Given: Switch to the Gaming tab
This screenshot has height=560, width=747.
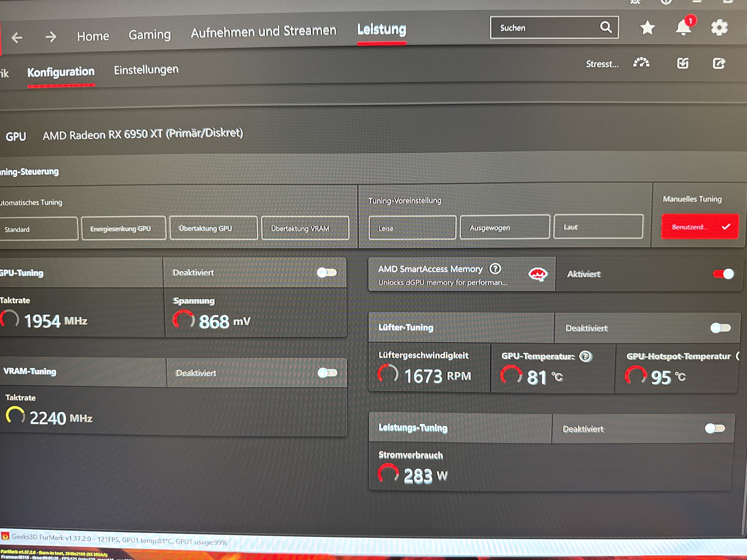Looking at the screenshot, I should pyautogui.click(x=150, y=35).
